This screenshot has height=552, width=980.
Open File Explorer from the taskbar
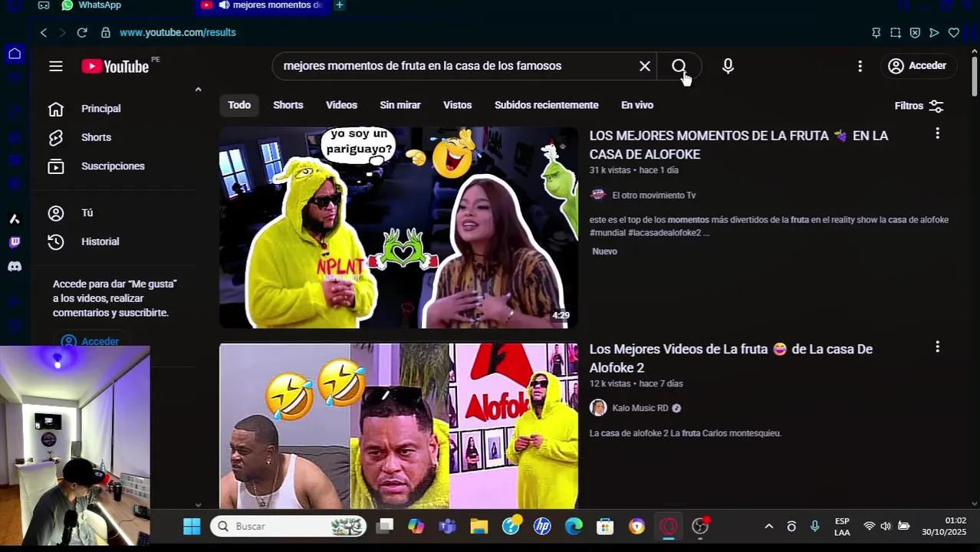click(479, 526)
